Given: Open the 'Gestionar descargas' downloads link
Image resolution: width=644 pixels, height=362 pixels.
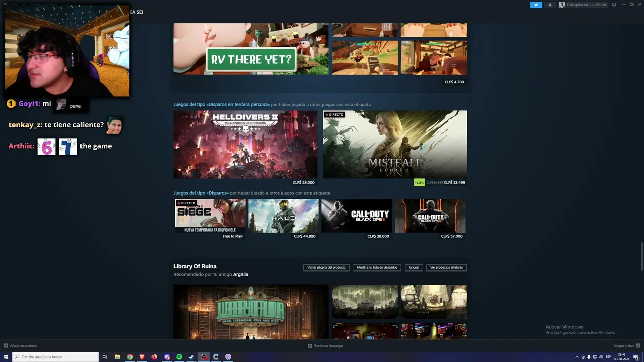Looking at the screenshot, I should click(x=329, y=346).
